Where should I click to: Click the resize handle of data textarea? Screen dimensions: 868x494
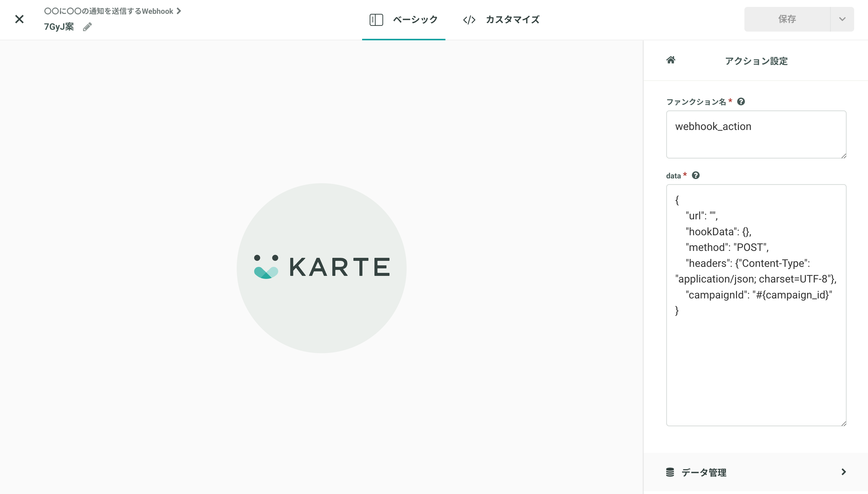844,423
